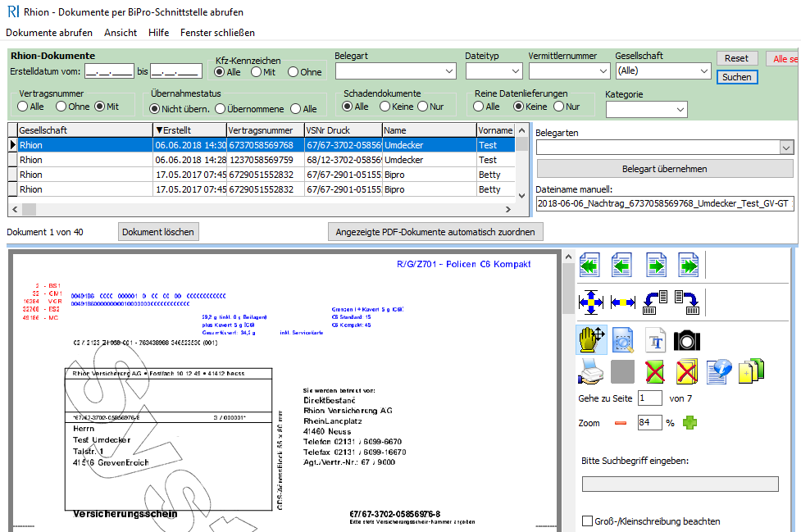Click Fenster schließen menu item

(x=217, y=32)
